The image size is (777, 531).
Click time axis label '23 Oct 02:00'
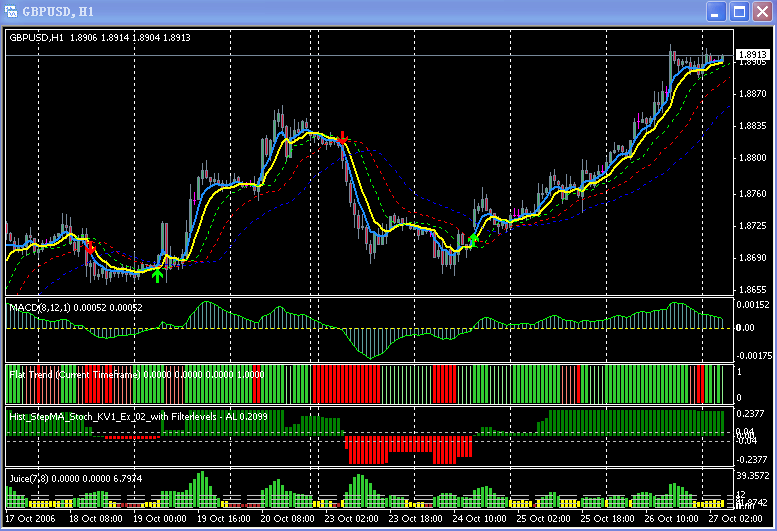(351, 519)
